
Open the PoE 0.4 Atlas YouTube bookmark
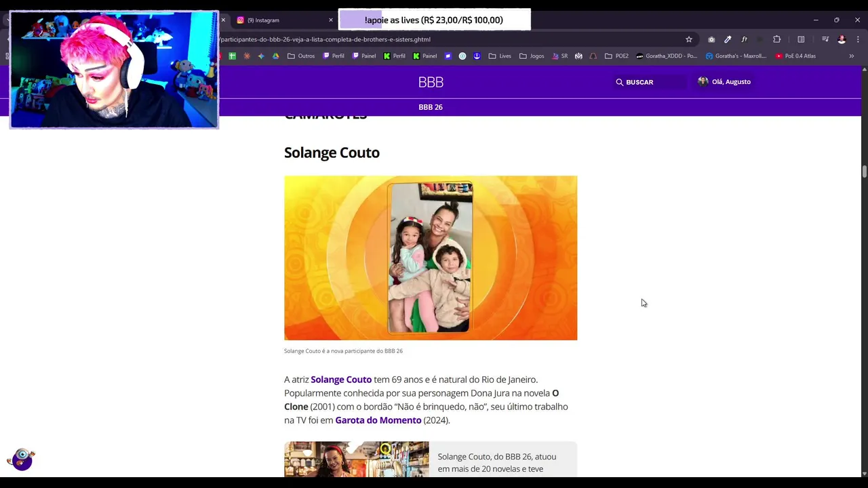795,56
